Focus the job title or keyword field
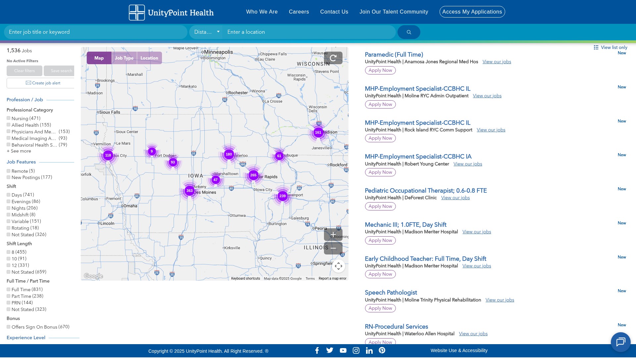Screen dimensions: 636x364 96,32
